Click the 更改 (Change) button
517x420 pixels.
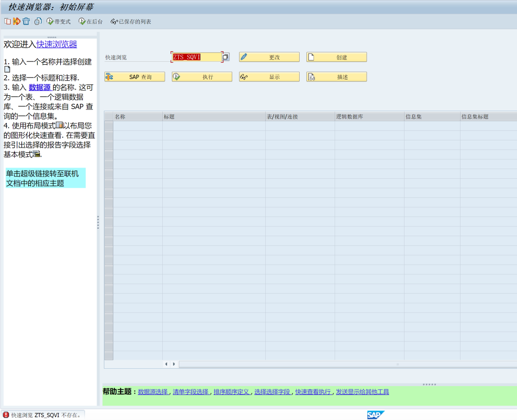[x=269, y=57]
